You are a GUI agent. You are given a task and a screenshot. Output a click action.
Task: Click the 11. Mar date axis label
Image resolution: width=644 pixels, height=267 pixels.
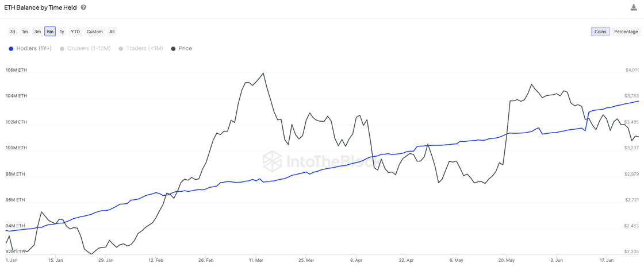coord(256,260)
